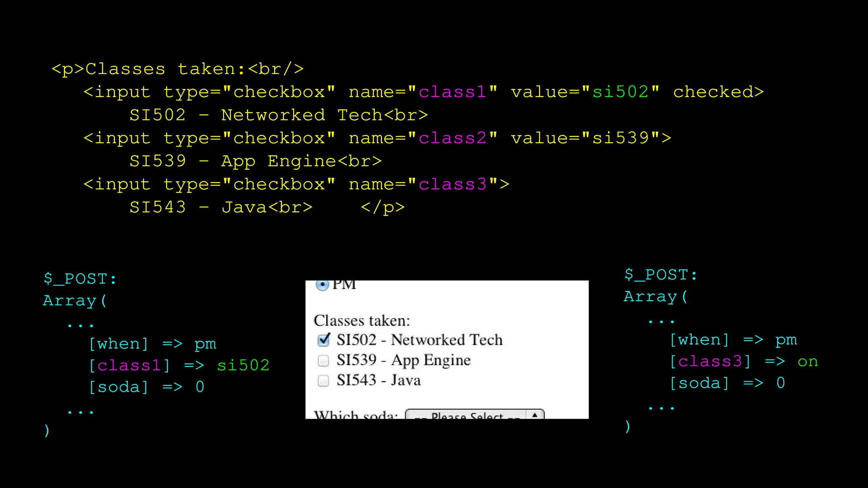Screen dimensions: 868x488
Task: Click the right 'Array(' text
Action: point(655,297)
